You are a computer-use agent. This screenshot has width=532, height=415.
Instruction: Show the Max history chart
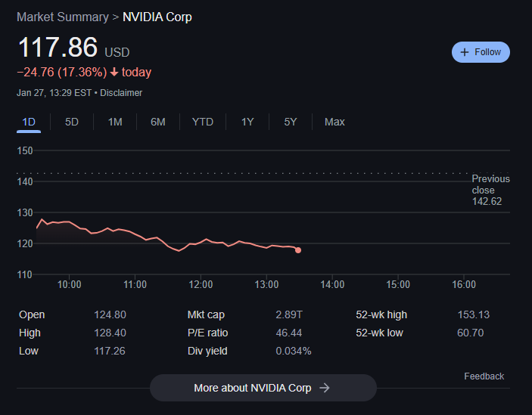pos(334,122)
